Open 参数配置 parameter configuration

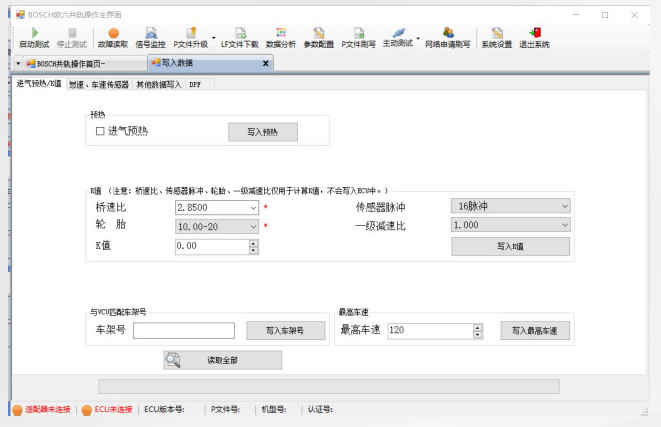318,38
